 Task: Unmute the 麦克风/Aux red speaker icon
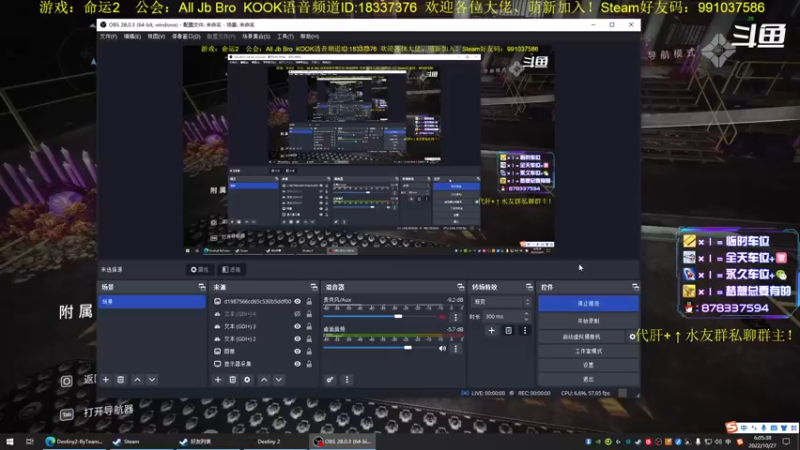click(x=442, y=317)
